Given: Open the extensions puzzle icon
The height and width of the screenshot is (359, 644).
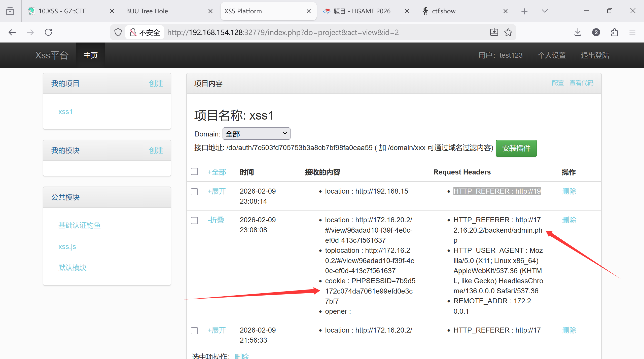Looking at the screenshot, I should (x=614, y=32).
